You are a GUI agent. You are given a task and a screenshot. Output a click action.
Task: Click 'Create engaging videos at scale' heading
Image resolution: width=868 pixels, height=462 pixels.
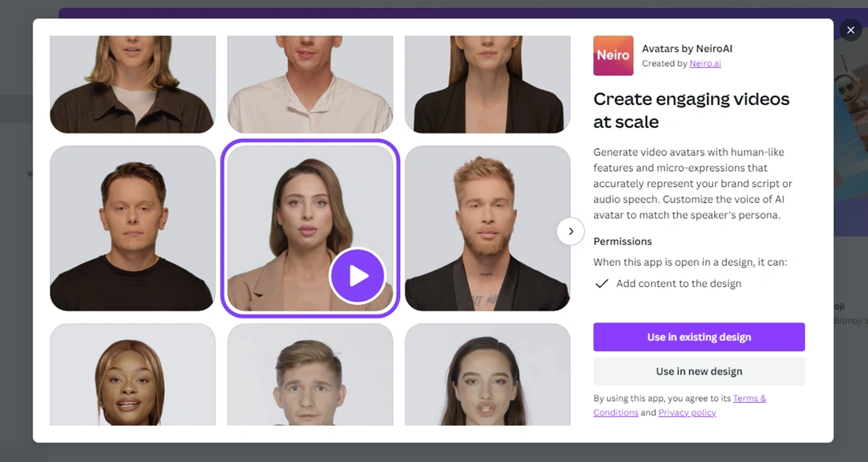[691, 110]
